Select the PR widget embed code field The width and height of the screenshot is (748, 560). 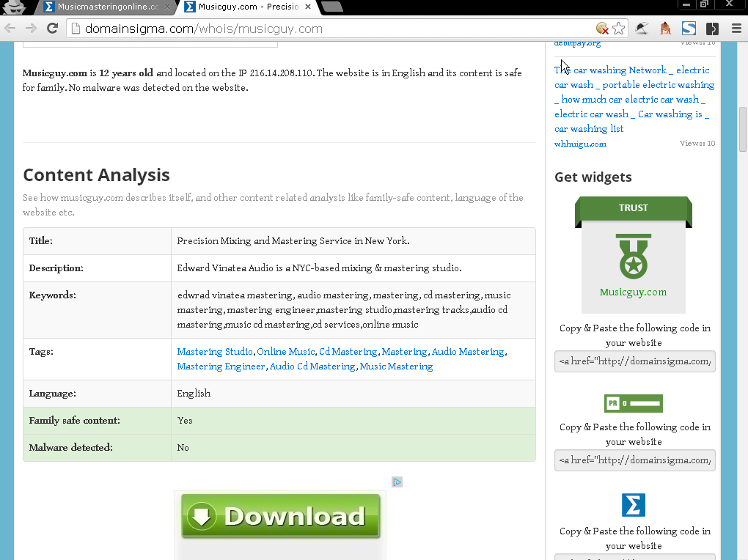pyautogui.click(x=634, y=460)
